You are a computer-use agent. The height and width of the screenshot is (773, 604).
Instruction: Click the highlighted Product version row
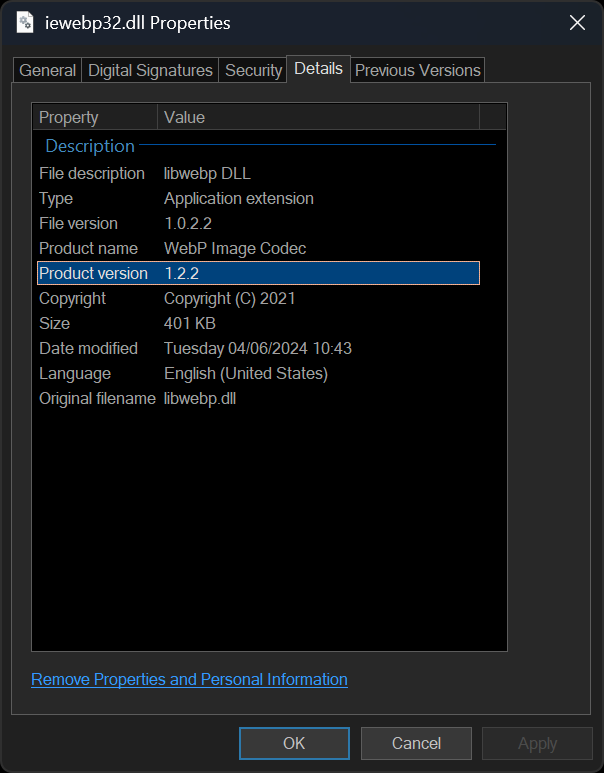coord(258,273)
